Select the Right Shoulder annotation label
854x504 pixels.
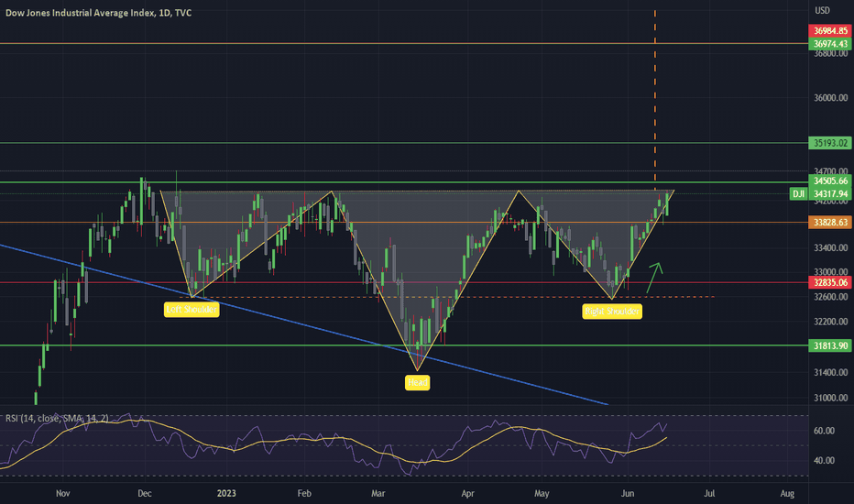point(612,312)
